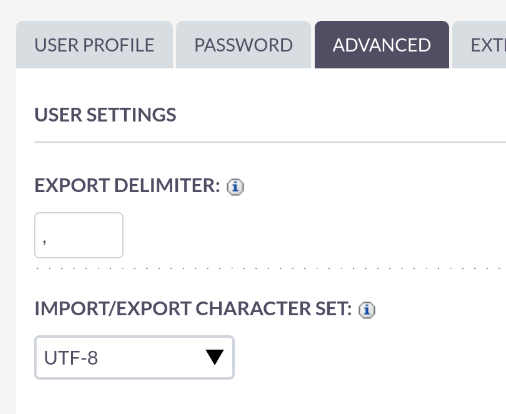This screenshot has width=506, height=414.
Task: Focus the Export Delimiter text box
Action: click(x=79, y=235)
